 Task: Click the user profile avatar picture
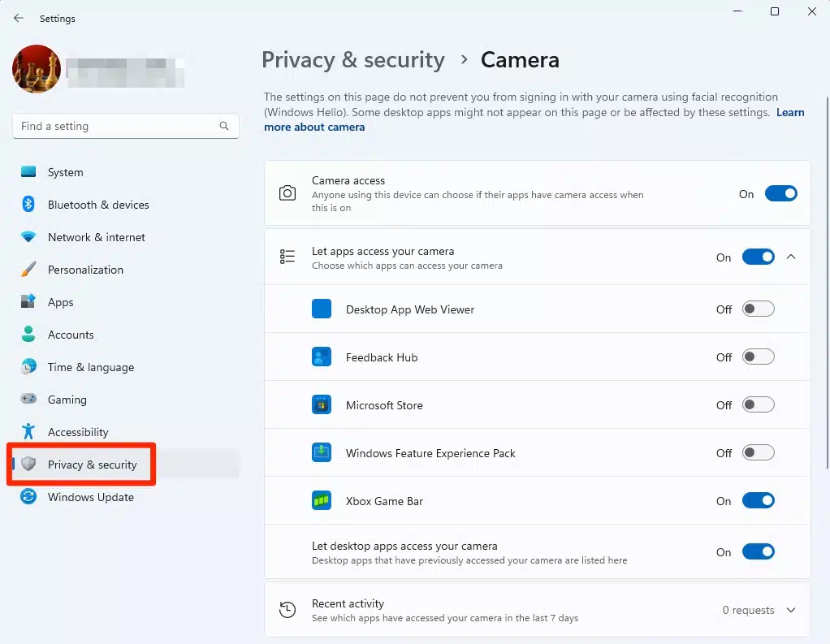pos(37,69)
